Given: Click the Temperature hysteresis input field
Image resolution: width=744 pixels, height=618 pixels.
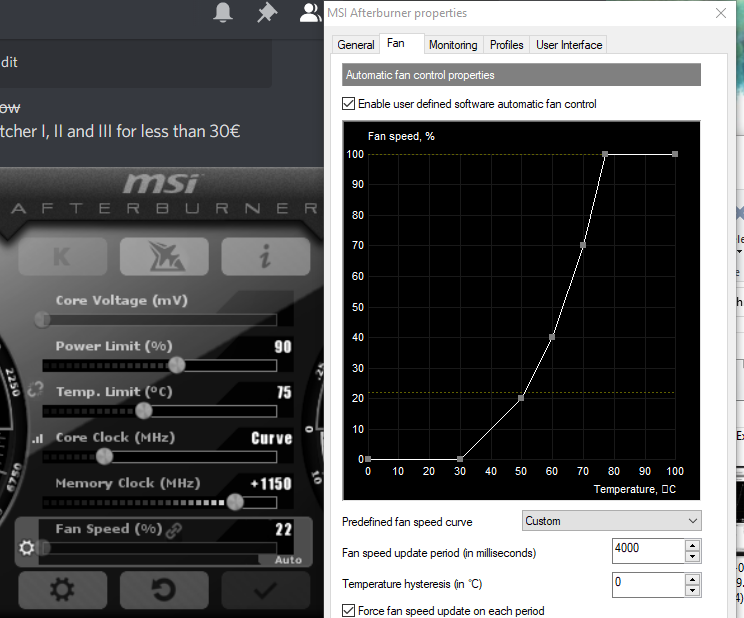Looking at the screenshot, I should tap(648, 585).
